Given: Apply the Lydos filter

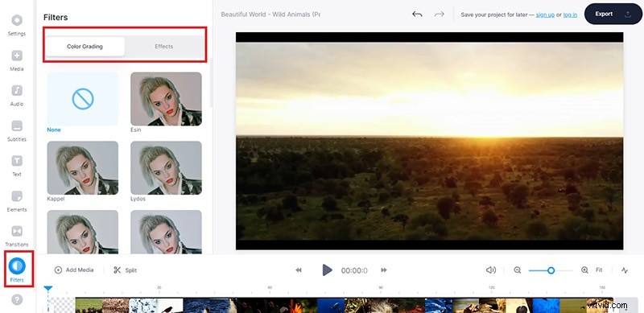Looking at the screenshot, I should [x=166, y=168].
